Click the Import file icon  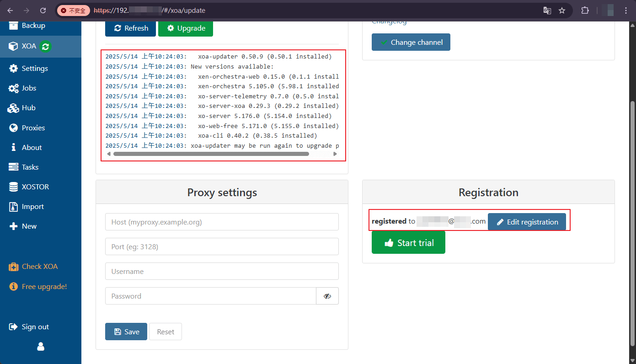pos(13,206)
